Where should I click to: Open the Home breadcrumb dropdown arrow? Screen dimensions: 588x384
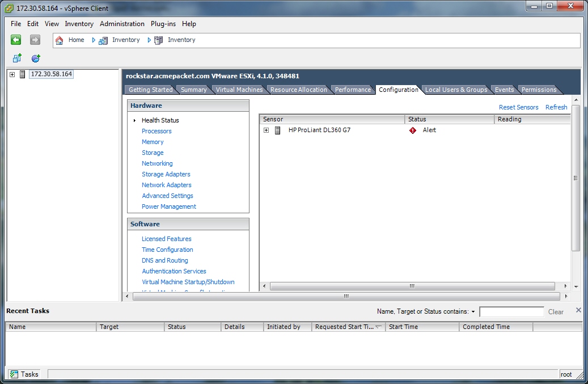94,40
